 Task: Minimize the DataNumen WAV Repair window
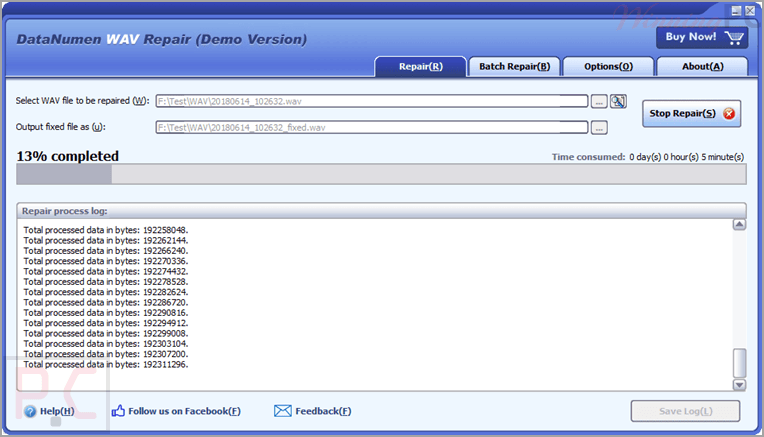pos(736,11)
